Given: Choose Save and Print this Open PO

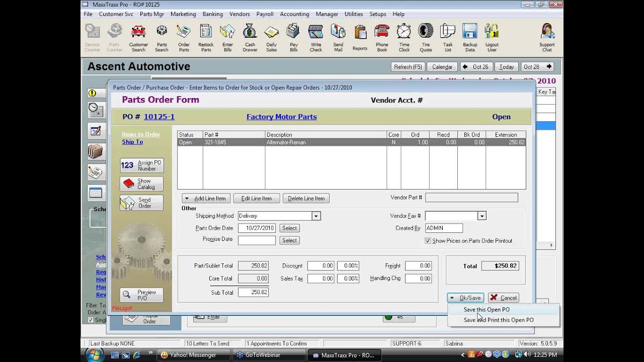Looking at the screenshot, I should click(499, 320).
